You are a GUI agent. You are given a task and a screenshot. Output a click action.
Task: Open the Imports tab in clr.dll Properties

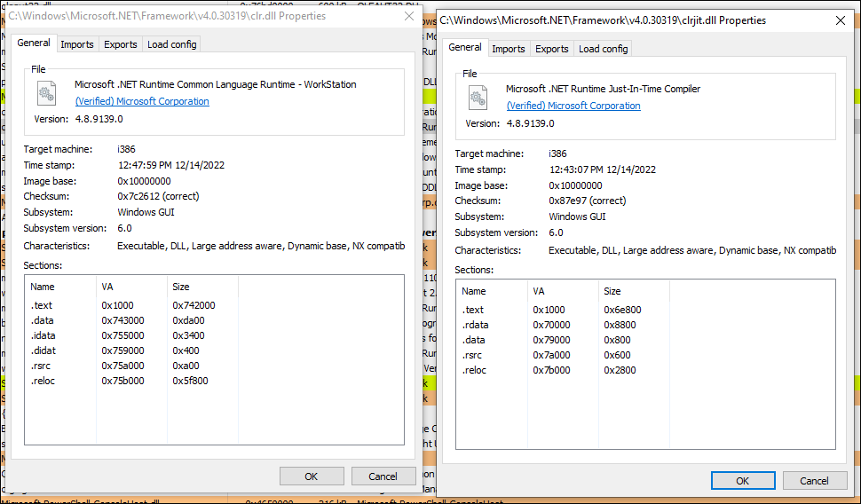coord(77,44)
